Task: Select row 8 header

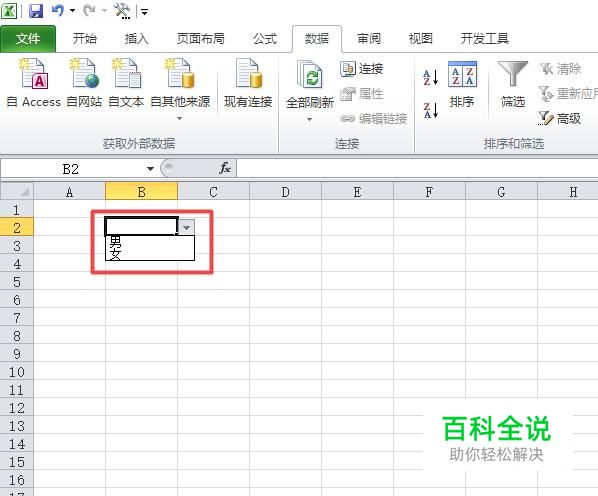Action: [x=17, y=335]
